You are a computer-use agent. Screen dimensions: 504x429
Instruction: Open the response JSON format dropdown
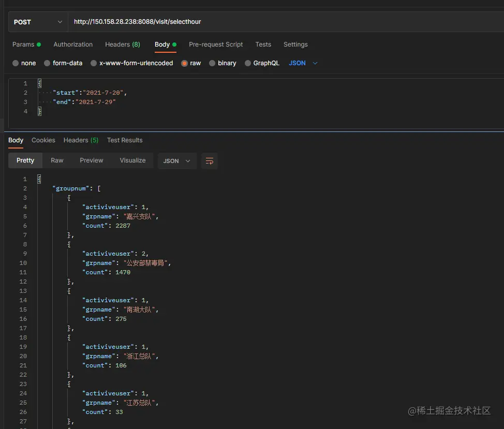click(176, 161)
